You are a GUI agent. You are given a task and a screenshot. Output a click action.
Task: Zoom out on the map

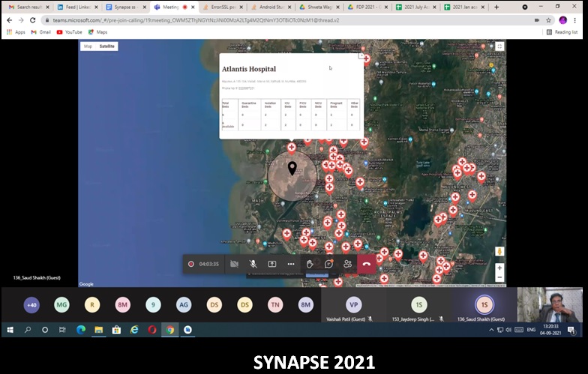point(499,277)
